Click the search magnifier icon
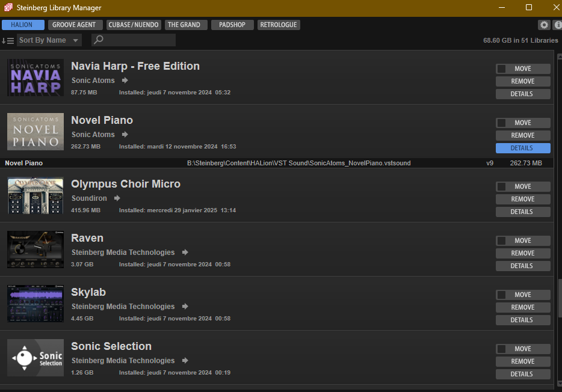Image resolution: width=562 pixels, height=392 pixels. coord(99,39)
